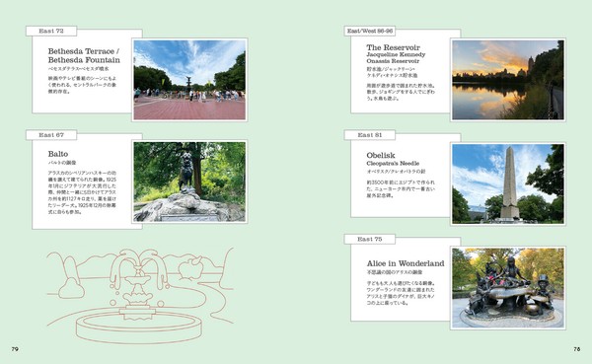Select the East/West 86-96 label tab
This screenshot has height=364, width=592.
click(x=370, y=31)
